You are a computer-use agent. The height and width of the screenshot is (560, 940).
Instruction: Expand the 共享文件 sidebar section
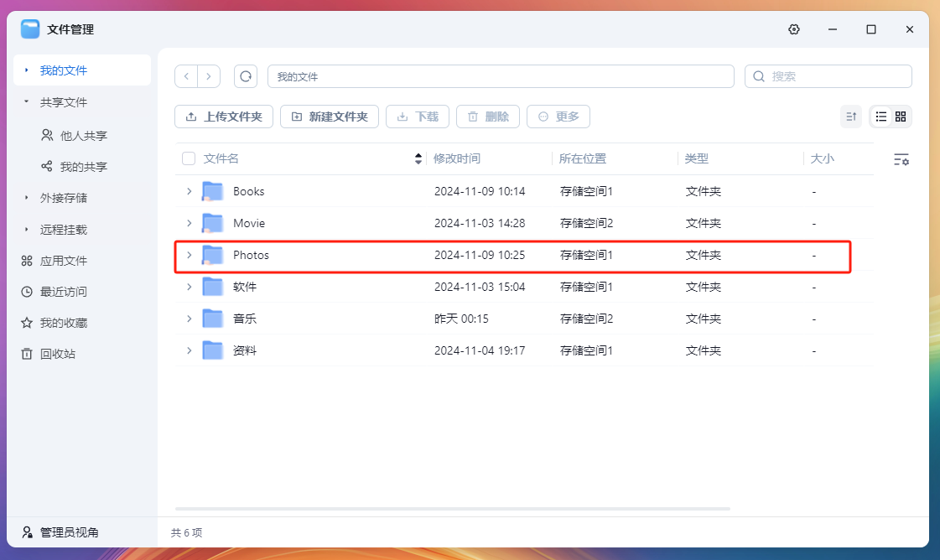pyautogui.click(x=65, y=102)
